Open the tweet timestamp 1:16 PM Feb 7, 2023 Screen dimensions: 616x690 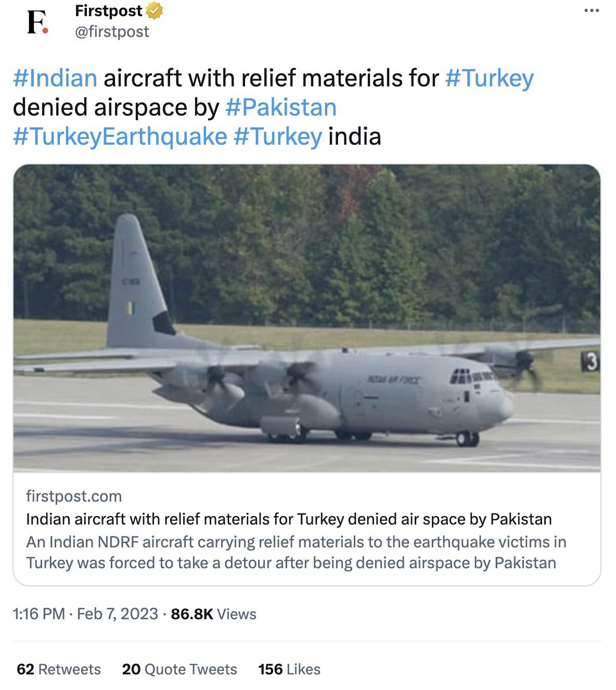(85, 614)
